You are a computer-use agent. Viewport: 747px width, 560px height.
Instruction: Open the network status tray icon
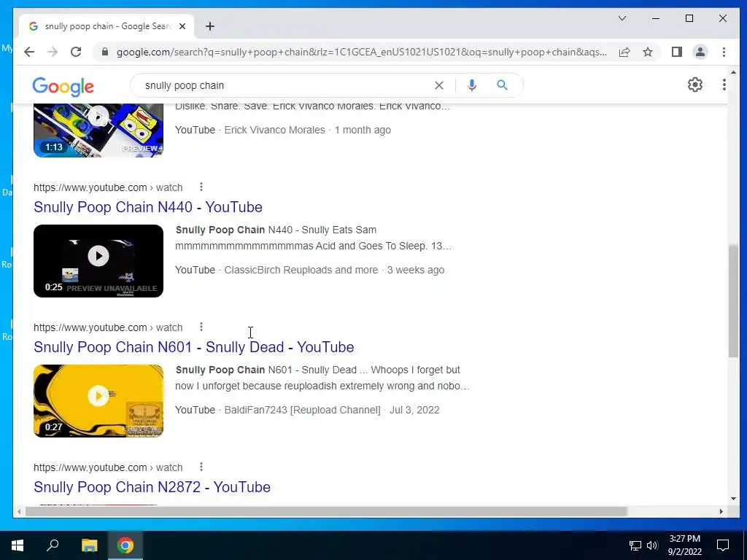click(635, 545)
